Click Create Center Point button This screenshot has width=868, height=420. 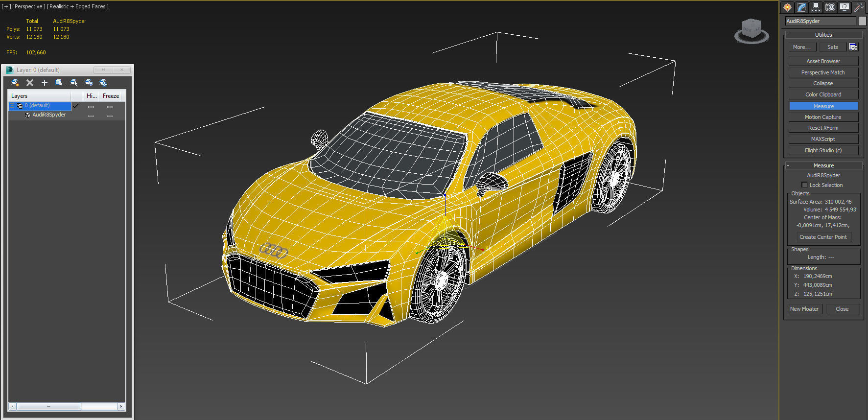point(823,237)
